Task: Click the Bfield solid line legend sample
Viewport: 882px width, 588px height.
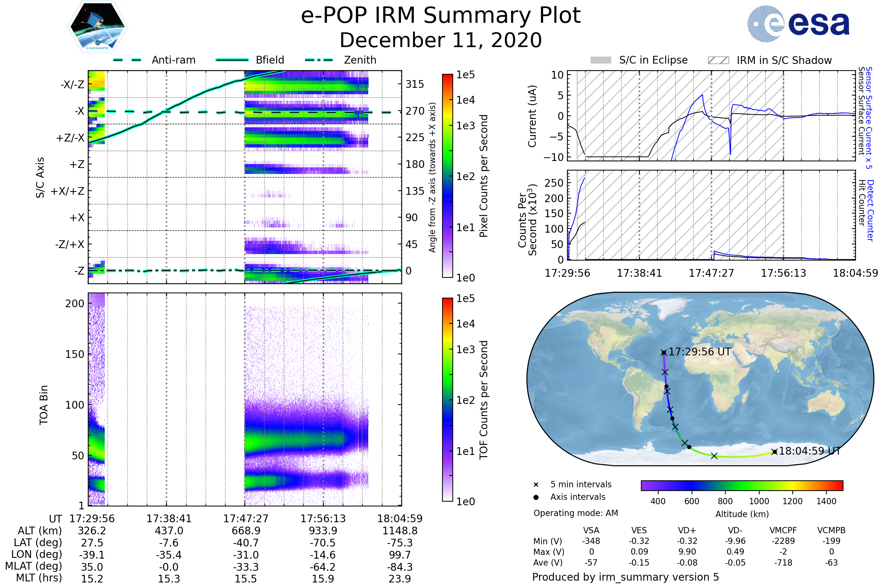Action: point(232,60)
